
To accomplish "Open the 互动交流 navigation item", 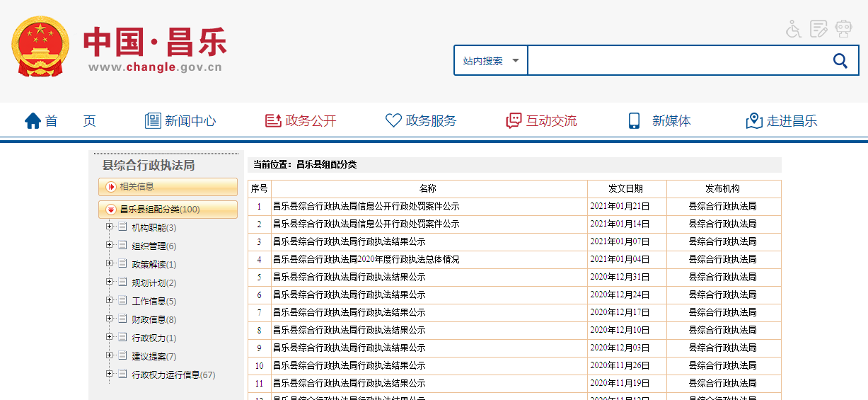I will [x=541, y=121].
